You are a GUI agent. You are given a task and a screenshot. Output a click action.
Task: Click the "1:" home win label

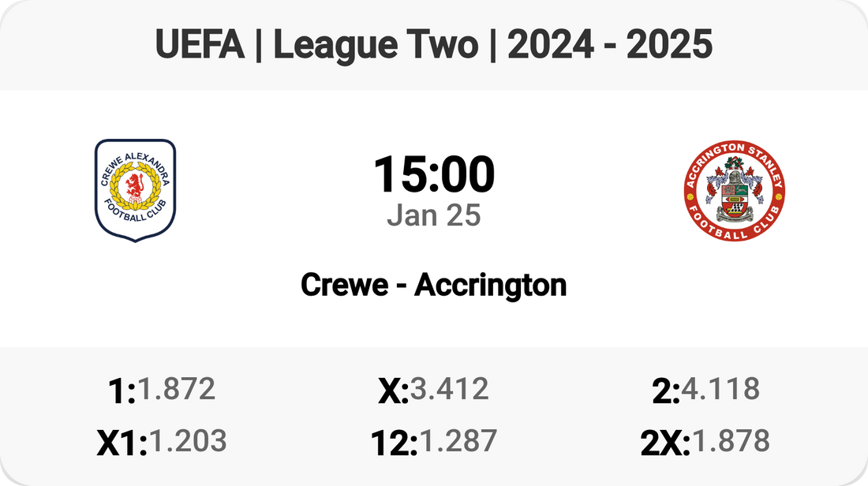[x=122, y=391]
